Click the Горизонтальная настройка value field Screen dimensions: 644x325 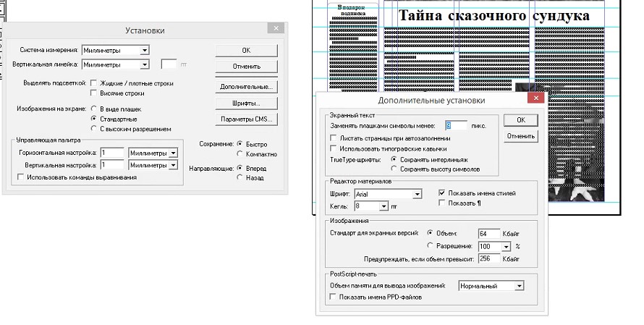(112, 153)
